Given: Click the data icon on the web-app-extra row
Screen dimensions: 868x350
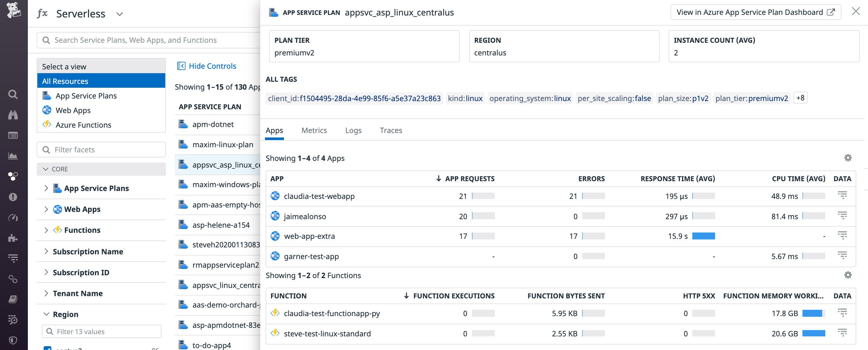Looking at the screenshot, I should (842, 236).
